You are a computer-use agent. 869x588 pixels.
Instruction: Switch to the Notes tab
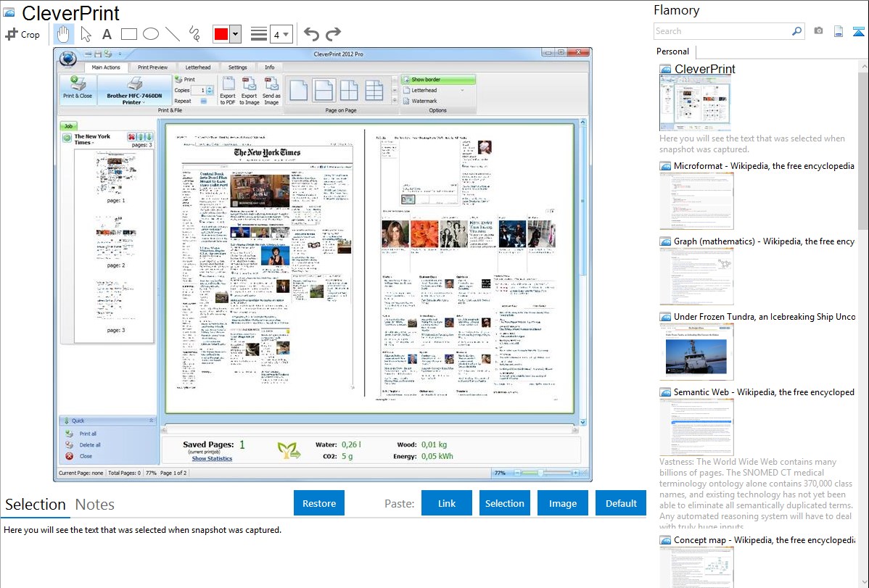coord(95,505)
